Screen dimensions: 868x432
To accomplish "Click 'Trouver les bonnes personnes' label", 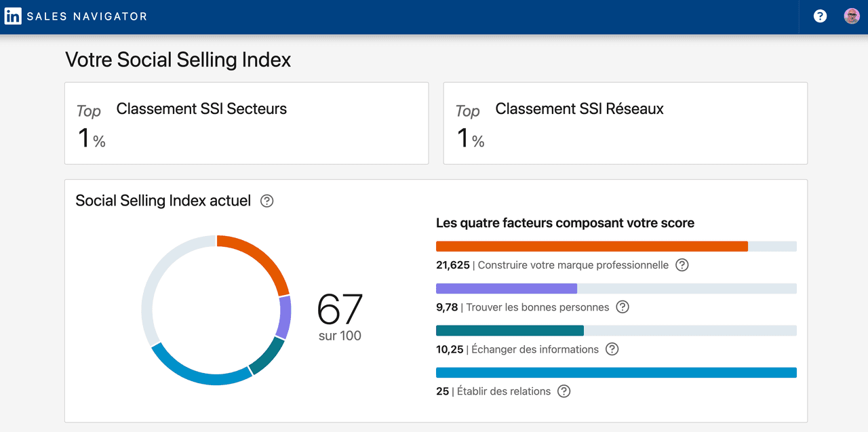I will [538, 307].
